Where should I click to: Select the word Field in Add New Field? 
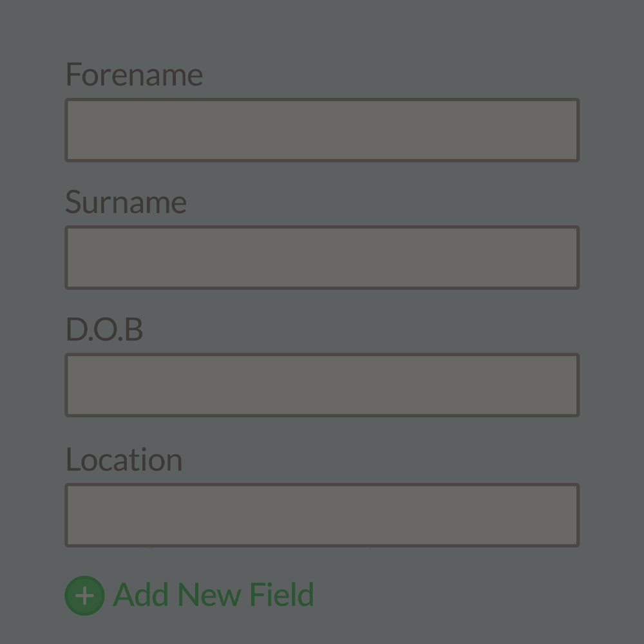[x=282, y=594]
